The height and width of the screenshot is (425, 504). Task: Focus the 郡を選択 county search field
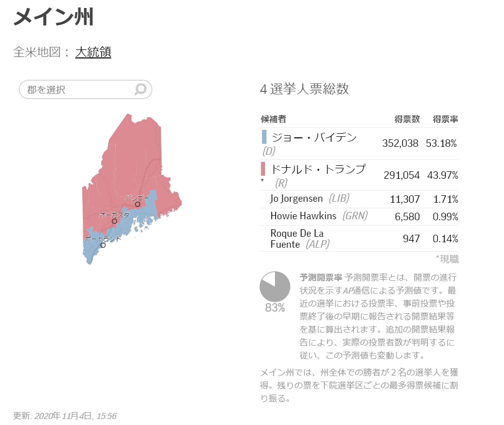tap(85, 89)
